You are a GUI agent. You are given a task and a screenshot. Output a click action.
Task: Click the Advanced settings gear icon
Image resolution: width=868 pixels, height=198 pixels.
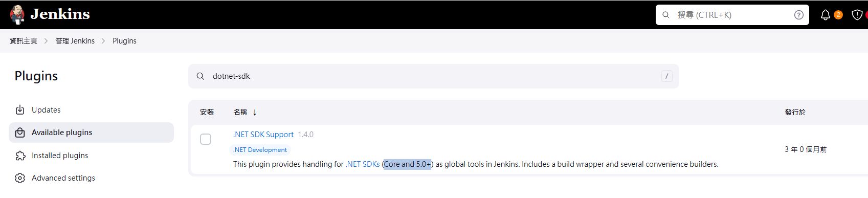coord(20,178)
